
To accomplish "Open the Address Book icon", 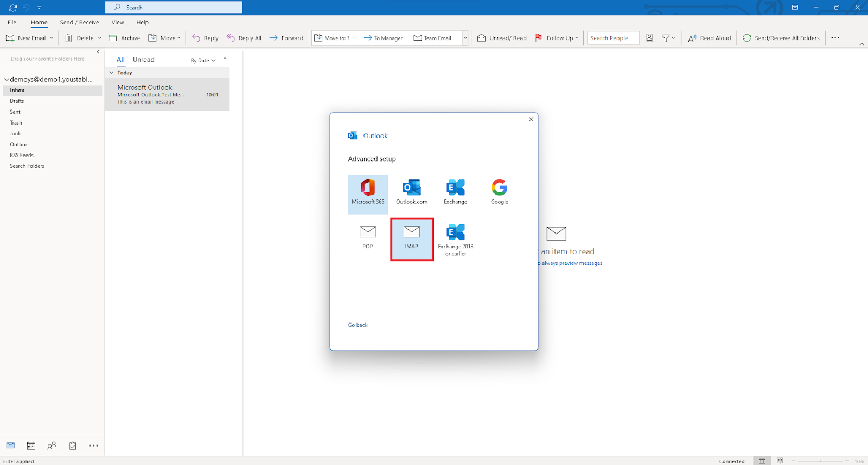I will pyautogui.click(x=649, y=38).
